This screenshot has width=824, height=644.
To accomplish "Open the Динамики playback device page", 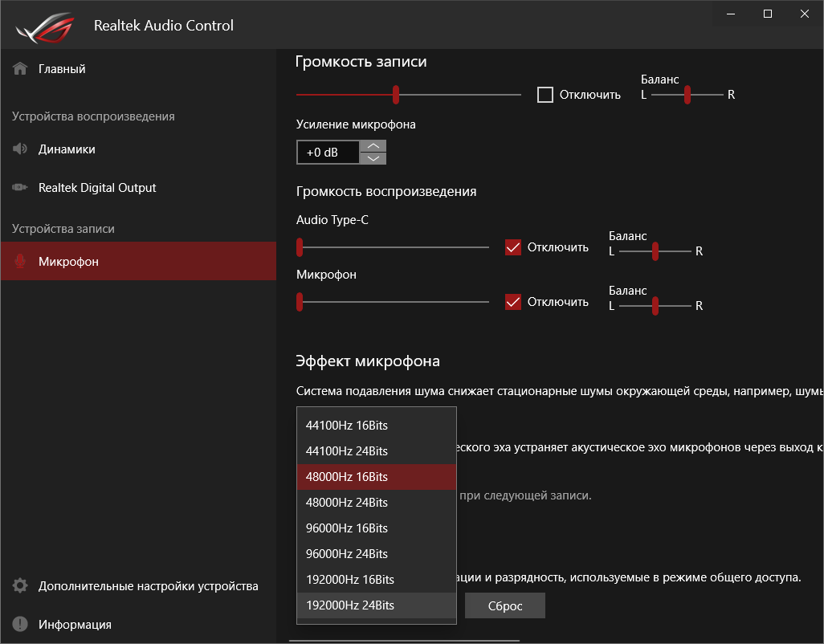I will click(67, 149).
